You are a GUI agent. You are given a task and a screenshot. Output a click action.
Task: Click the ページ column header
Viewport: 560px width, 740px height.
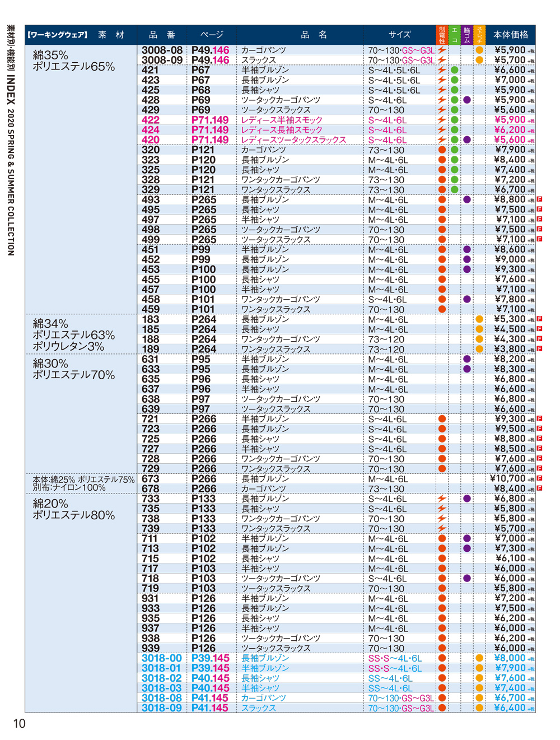(212, 35)
